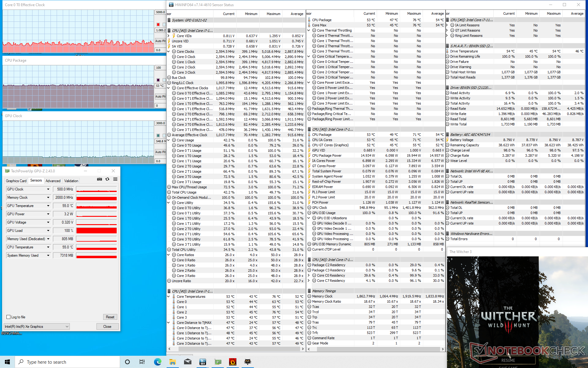Click Auto Fit in Core 0 T0 Effective Clock graph
Image resolution: width=588 pixels, height=368 pixels.
tap(160, 41)
